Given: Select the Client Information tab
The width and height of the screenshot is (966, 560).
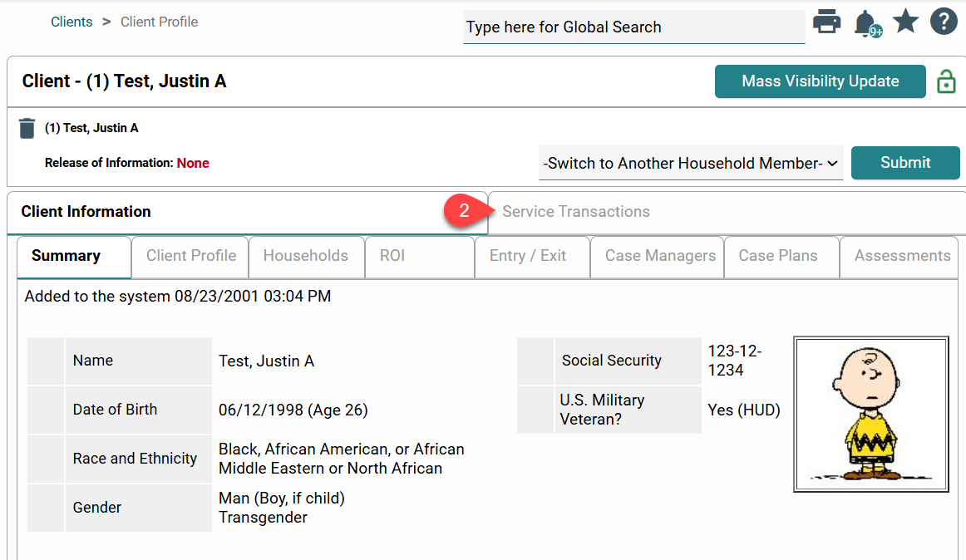Looking at the screenshot, I should click(86, 212).
